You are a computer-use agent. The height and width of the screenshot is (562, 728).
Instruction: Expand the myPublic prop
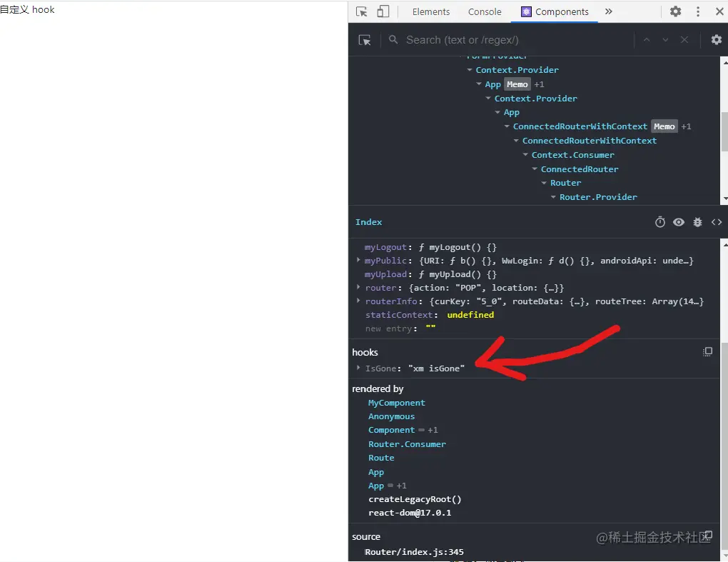click(x=358, y=260)
